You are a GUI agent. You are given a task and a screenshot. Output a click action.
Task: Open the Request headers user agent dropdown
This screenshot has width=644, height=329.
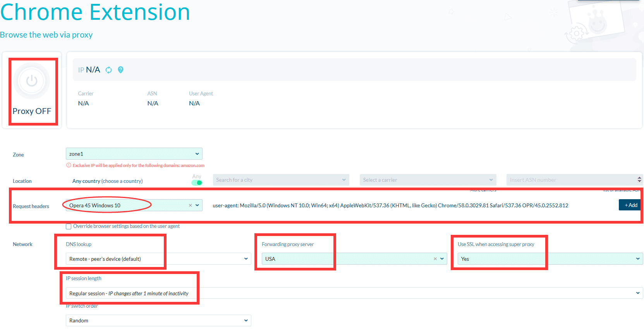197,205
